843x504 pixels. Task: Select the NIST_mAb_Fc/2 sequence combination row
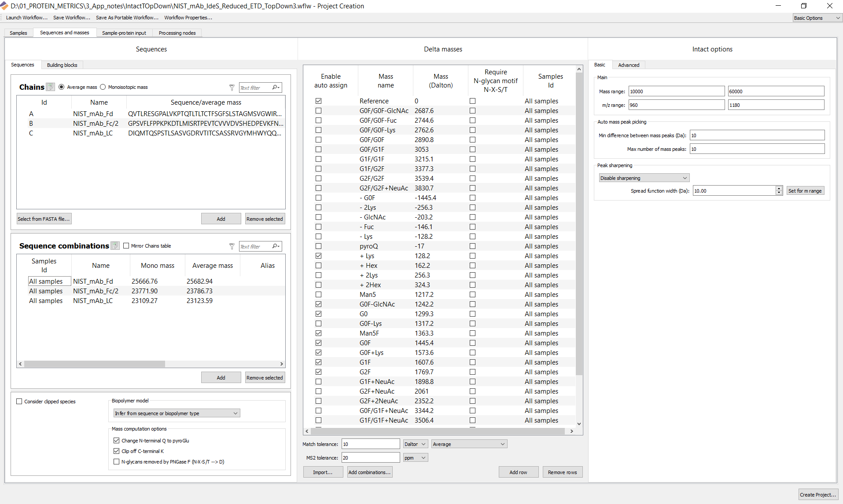pos(151,291)
